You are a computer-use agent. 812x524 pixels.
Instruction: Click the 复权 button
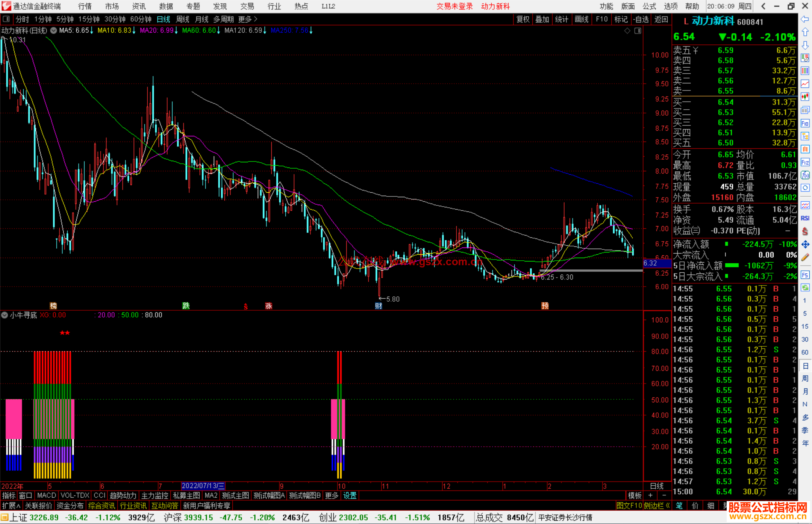[523, 19]
